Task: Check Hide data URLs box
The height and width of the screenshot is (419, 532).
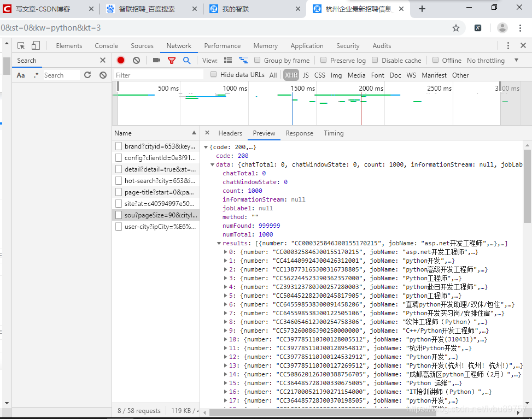Action: tap(213, 74)
